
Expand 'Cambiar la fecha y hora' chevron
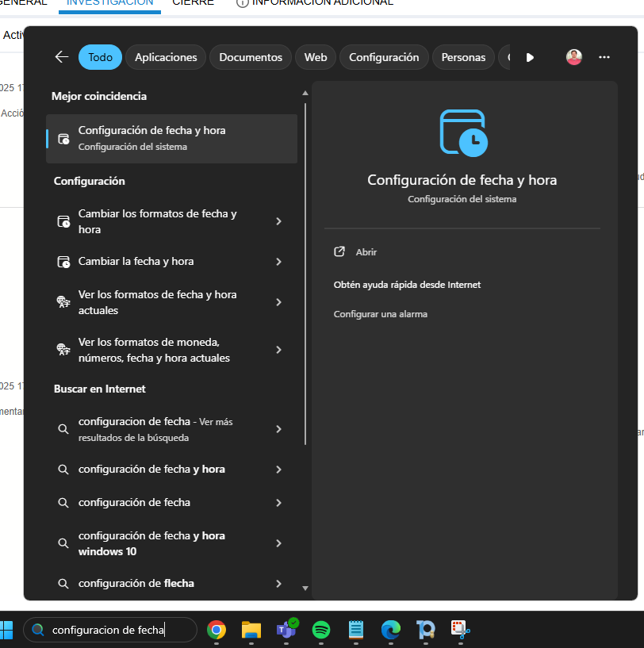[278, 262]
